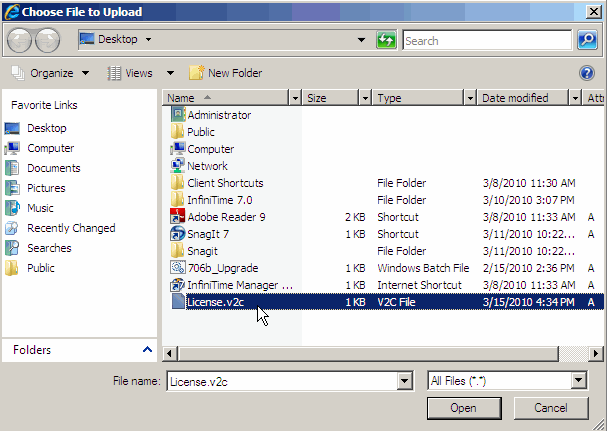Click the Music icon in Favorite Links

(13, 208)
